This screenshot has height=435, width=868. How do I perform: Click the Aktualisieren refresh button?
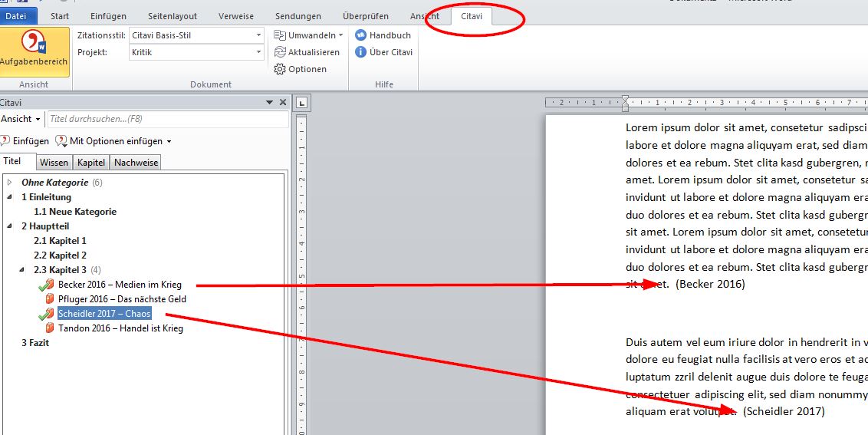(307, 52)
